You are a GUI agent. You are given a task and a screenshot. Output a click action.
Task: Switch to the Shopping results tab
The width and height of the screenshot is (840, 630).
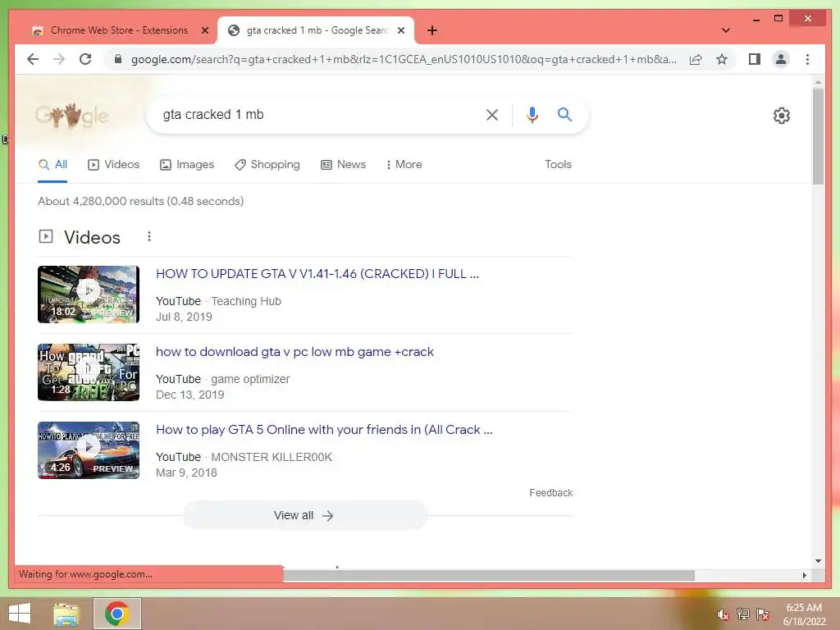tap(267, 164)
